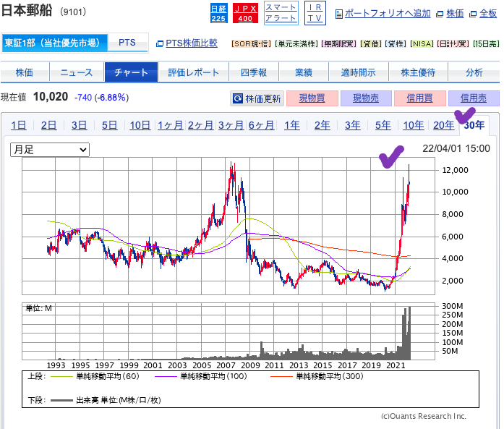This screenshot has height=429, width=504.
Task: Open the 評価レポート tab
Action: coord(193,72)
